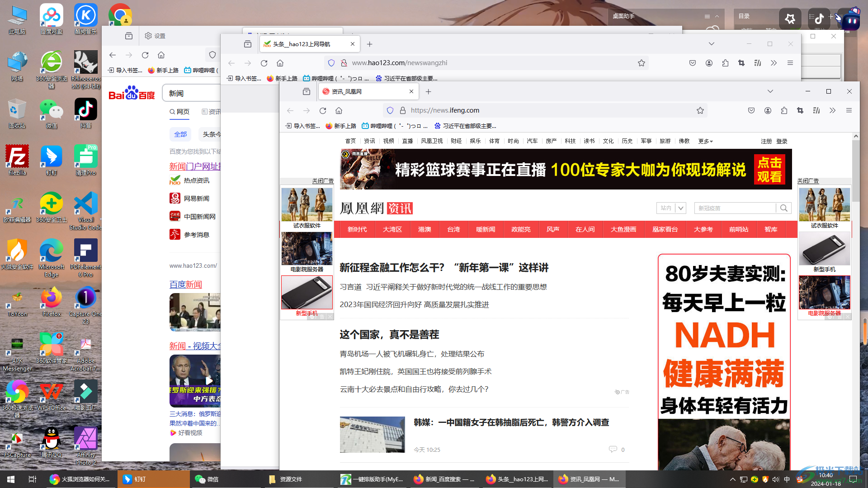Open Visual Studio Code desktop icon

click(x=85, y=211)
